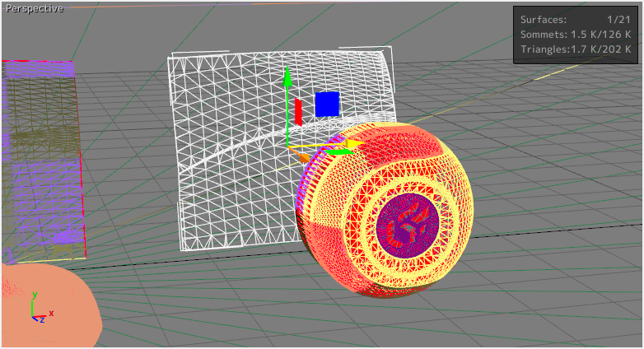Grab the green Y-axis gizmo arrow

[287, 77]
